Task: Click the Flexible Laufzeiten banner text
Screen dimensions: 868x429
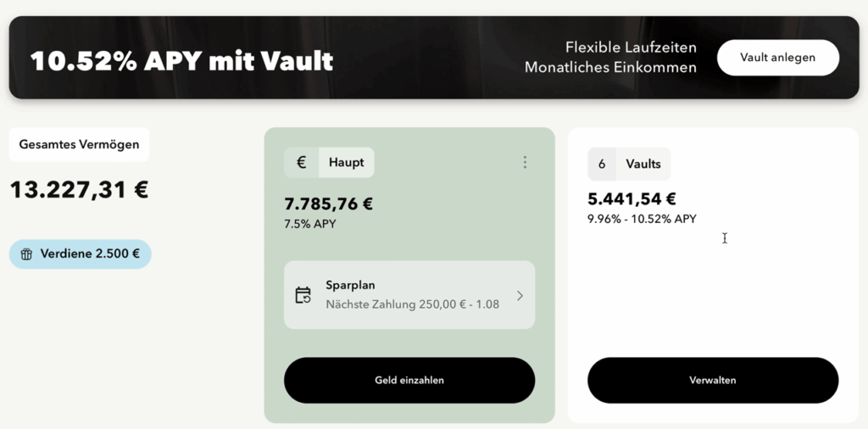Action: click(631, 47)
